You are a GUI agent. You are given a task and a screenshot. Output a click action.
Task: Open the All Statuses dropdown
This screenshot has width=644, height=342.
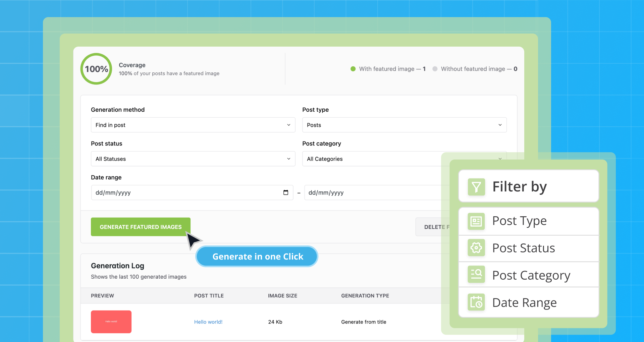(x=193, y=159)
